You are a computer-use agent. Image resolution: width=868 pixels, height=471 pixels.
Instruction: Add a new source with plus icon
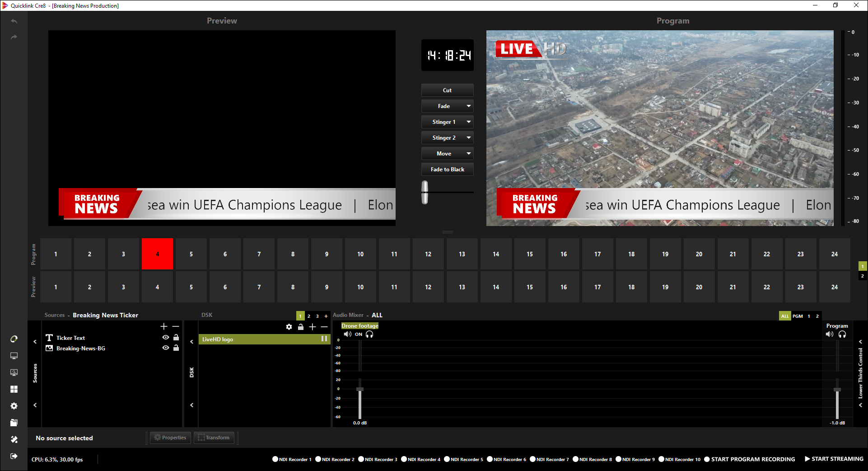[164, 326]
